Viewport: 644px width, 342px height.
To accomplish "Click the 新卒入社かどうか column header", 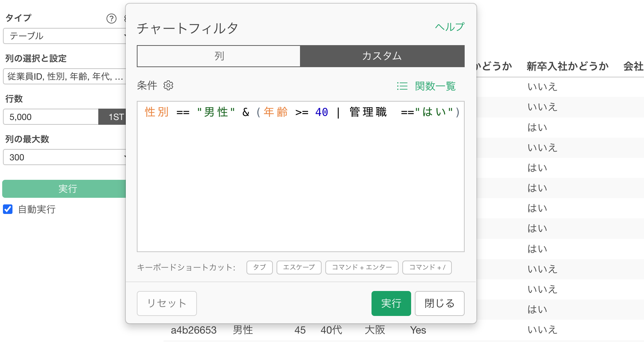I will tap(567, 66).
